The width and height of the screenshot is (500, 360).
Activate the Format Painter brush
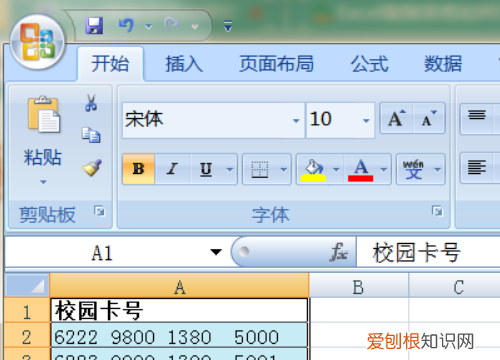pyautogui.click(x=92, y=167)
